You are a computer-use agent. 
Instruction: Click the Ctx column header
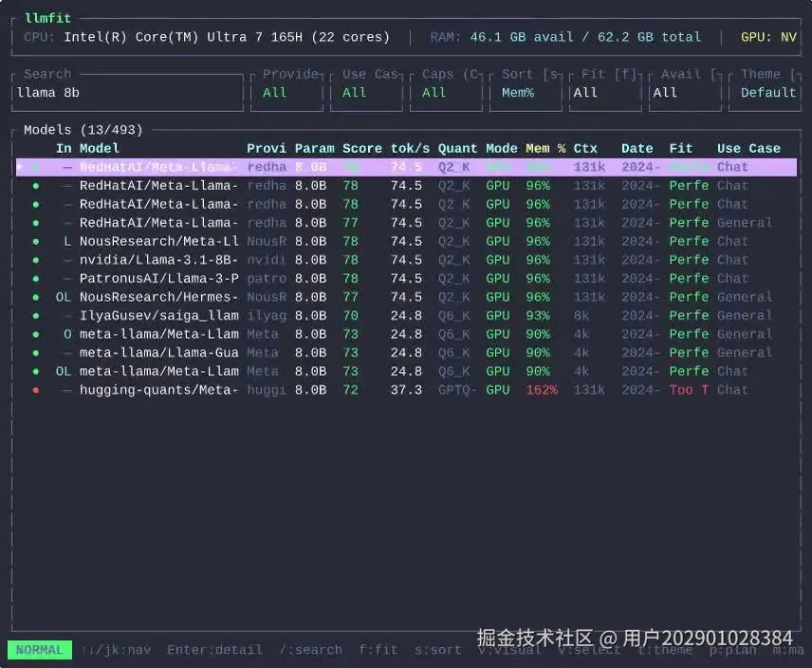click(x=585, y=149)
